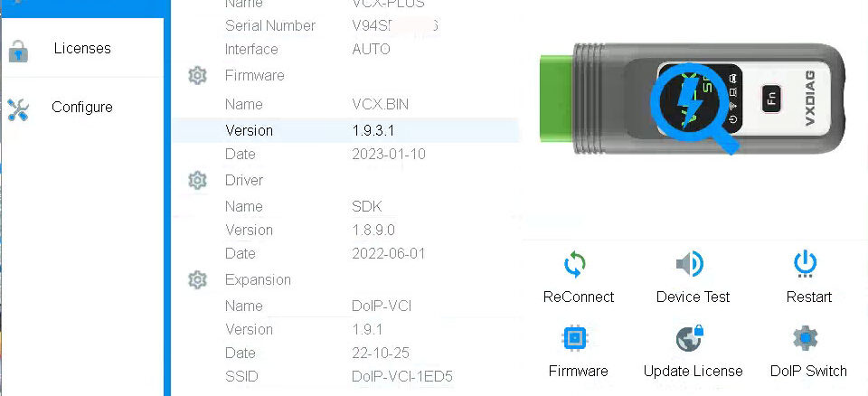Click the Update License globe icon
The height and width of the screenshot is (396, 868).
click(x=690, y=339)
